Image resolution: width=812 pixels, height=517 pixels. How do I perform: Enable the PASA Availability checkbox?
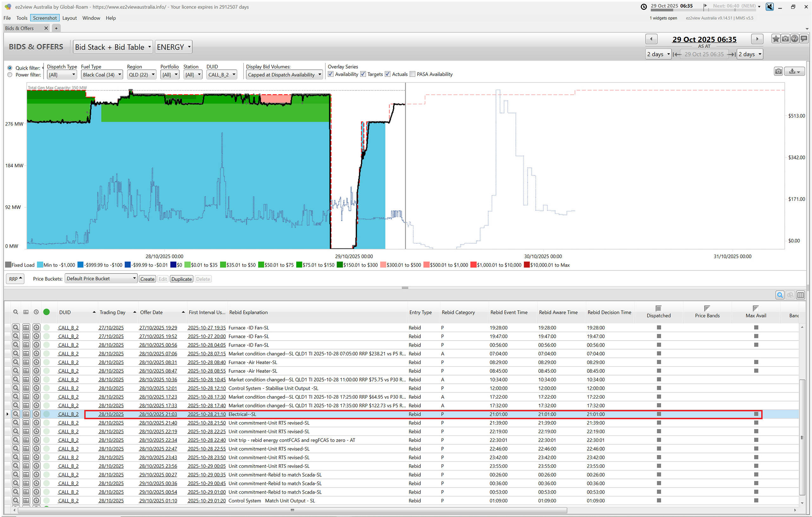point(412,74)
